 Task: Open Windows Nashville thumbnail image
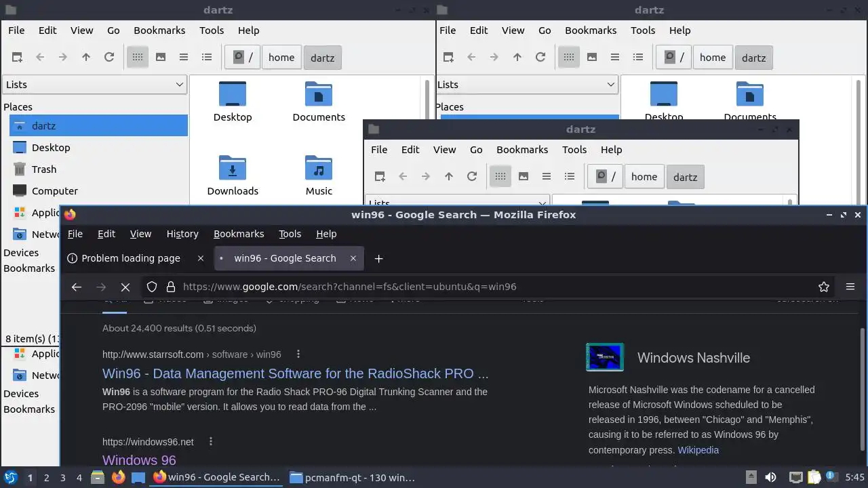point(605,357)
